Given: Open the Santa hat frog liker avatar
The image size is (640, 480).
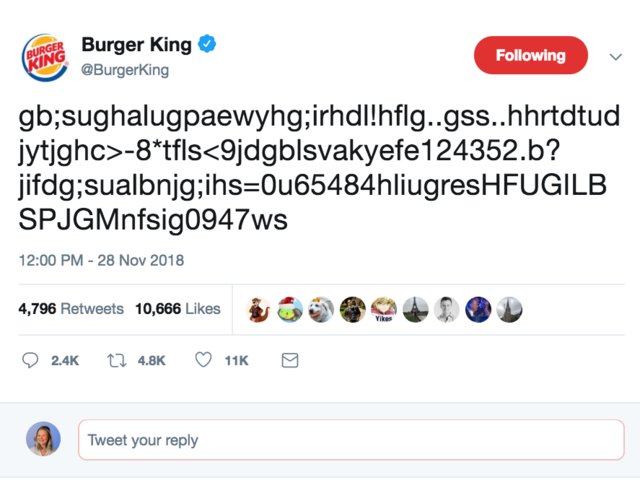Looking at the screenshot, I should 290,309.
